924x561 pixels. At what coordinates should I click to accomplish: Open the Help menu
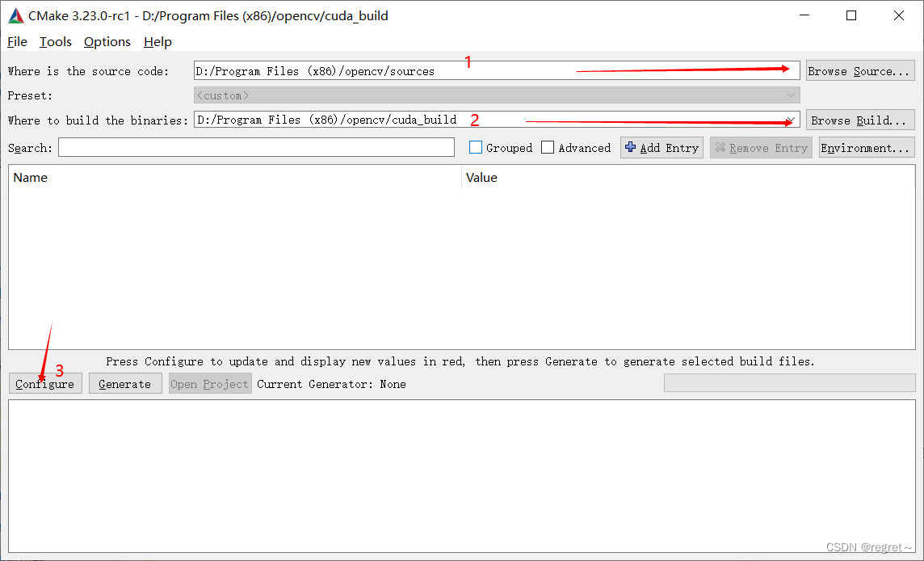tap(157, 42)
